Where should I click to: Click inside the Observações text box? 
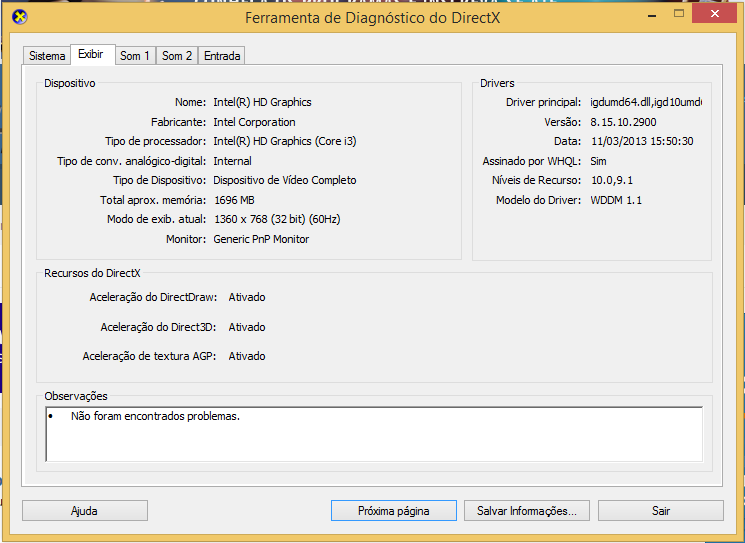click(374, 434)
